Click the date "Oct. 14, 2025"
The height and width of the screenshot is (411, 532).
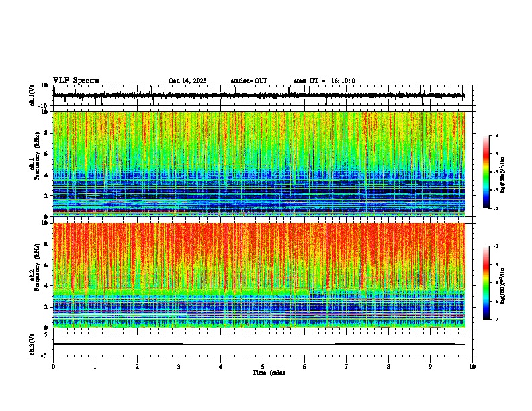point(187,81)
